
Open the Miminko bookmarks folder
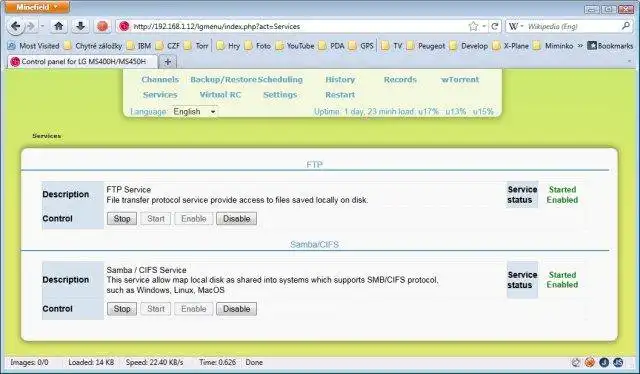[x=553, y=46]
